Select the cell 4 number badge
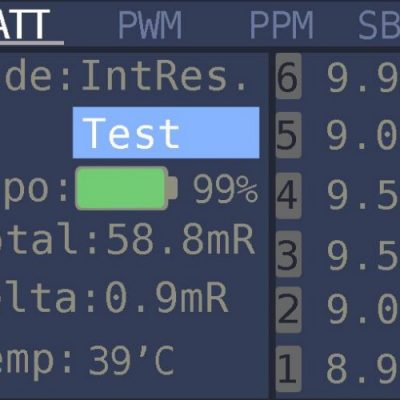The height and width of the screenshot is (400, 400). (288, 195)
